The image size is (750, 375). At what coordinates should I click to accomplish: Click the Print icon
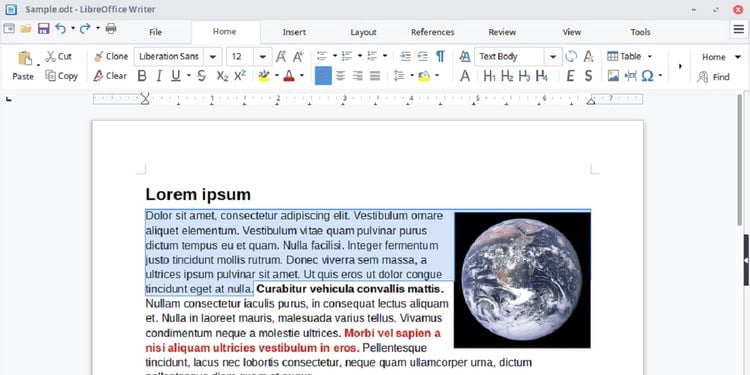pyautogui.click(x=111, y=28)
